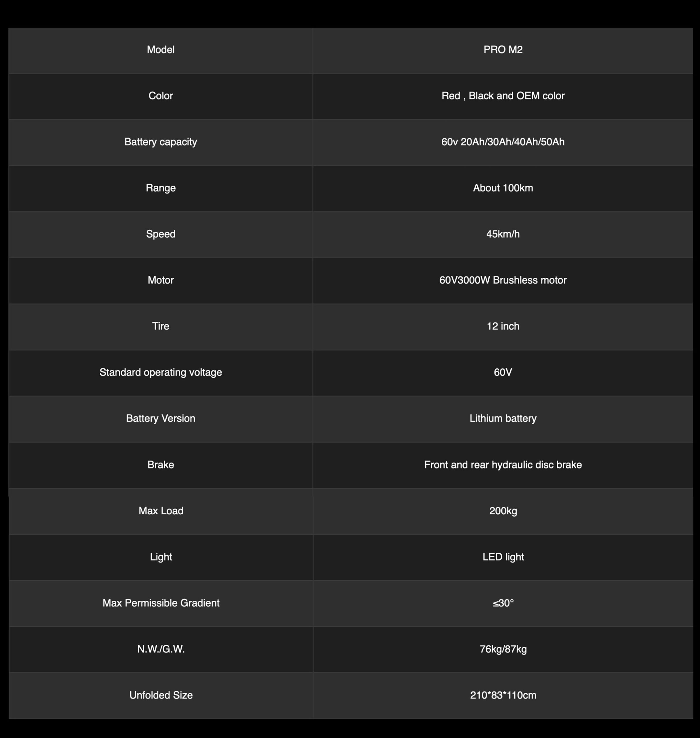Click the Color row label
Image resolution: width=700 pixels, height=738 pixels.
pos(161,96)
